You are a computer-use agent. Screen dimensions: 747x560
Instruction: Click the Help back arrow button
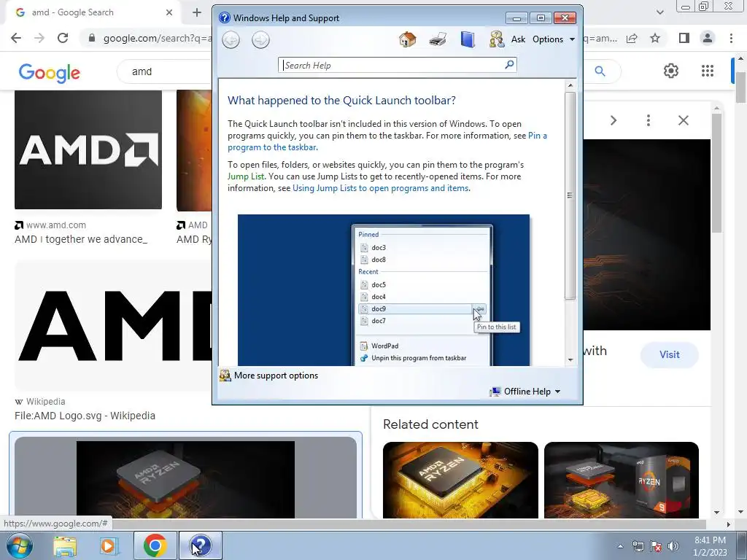click(231, 40)
